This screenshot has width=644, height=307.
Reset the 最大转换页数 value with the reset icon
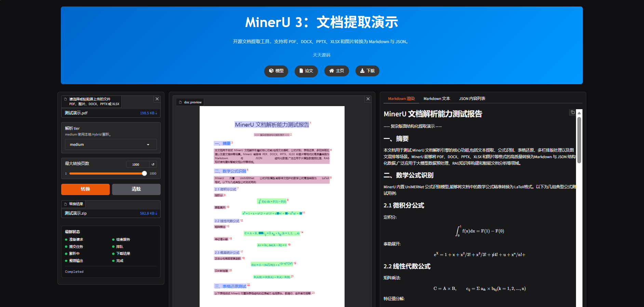click(153, 164)
